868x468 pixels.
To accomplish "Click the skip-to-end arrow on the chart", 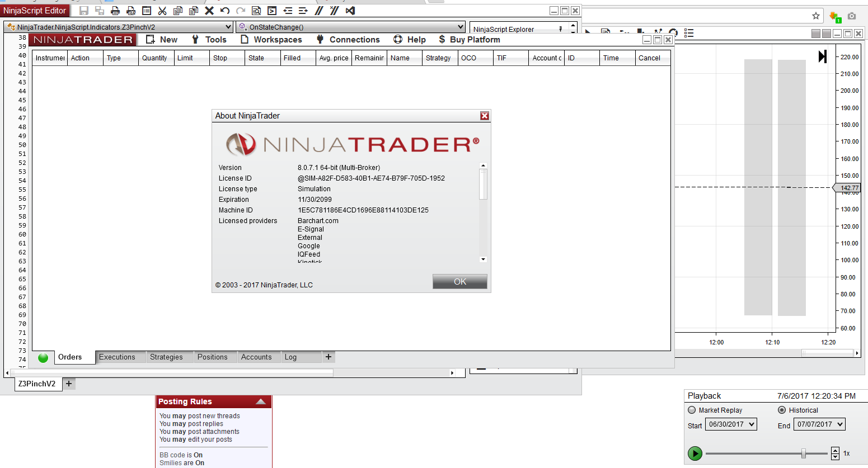I will point(823,56).
